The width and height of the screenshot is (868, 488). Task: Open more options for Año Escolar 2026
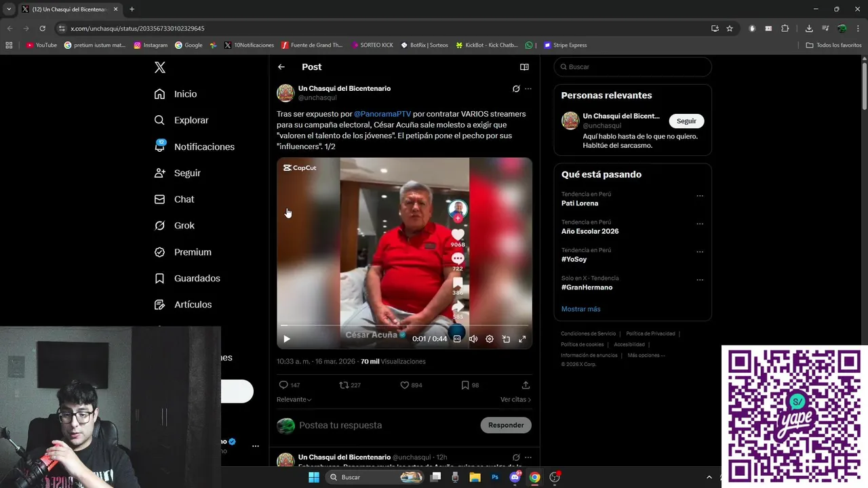pos(700,224)
